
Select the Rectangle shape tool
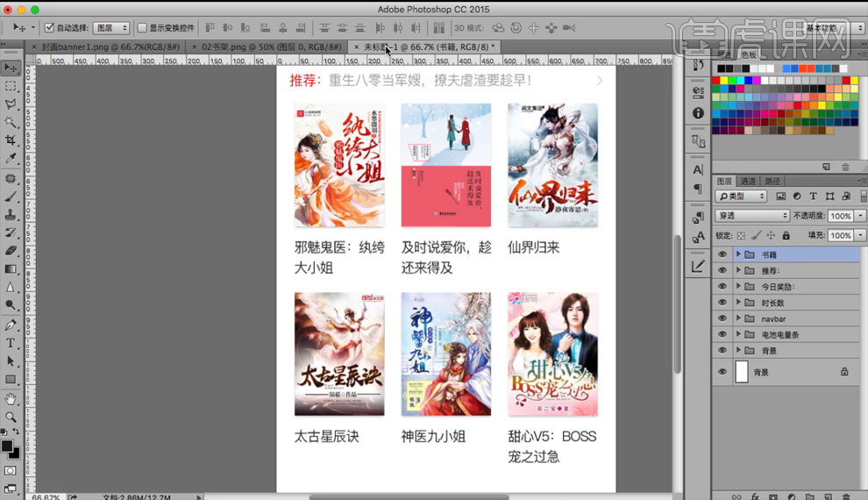(x=11, y=379)
